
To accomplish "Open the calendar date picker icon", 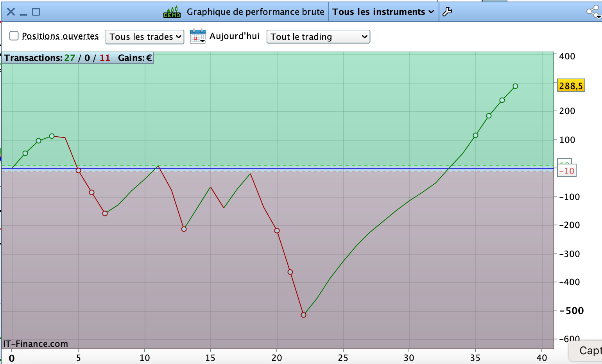I will click(x=198, y=36).
